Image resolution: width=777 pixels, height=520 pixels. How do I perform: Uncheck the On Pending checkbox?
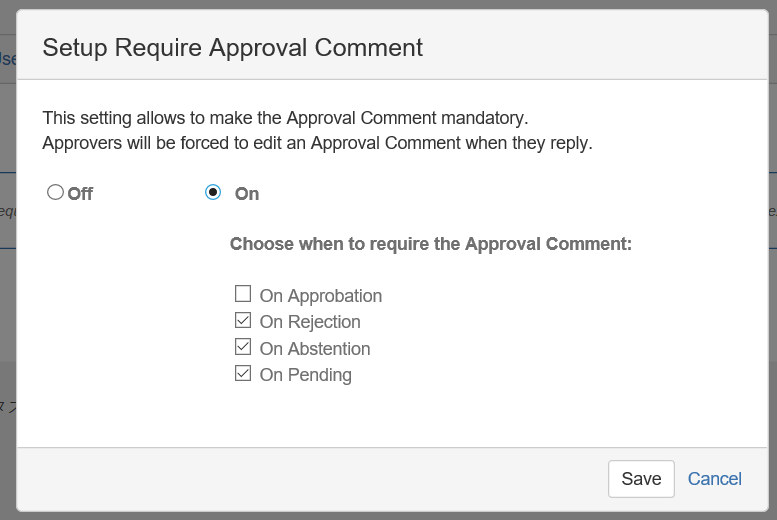pos(242,373)
